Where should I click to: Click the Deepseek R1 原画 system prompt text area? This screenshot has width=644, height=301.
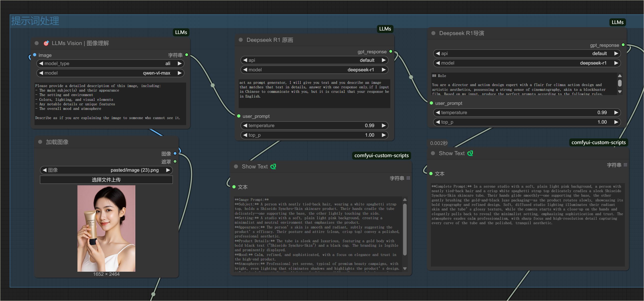point(314,94)
